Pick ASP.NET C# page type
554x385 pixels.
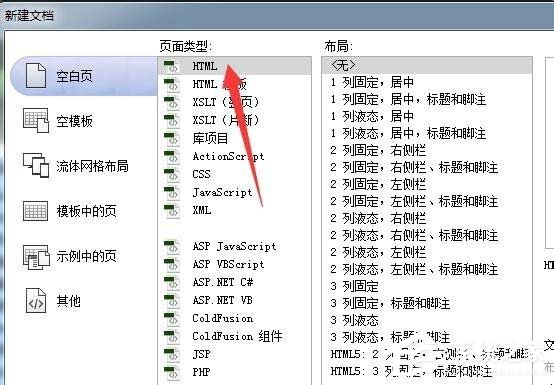223,282
